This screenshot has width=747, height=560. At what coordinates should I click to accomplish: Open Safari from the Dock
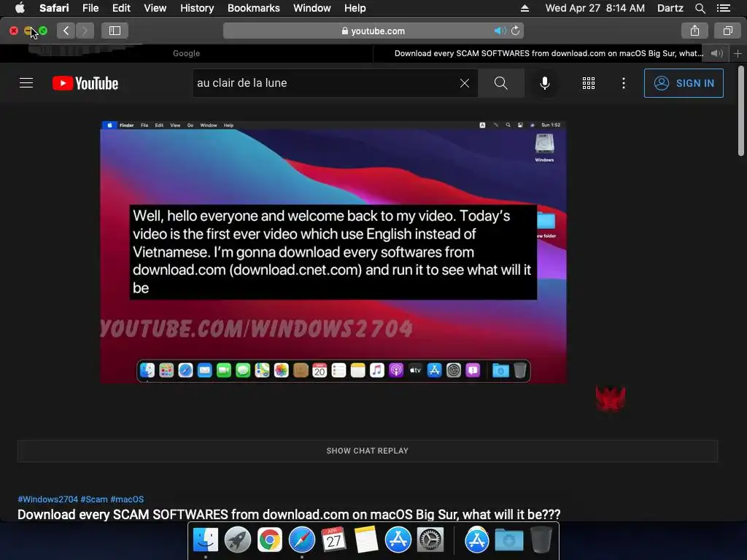coord(301,540)
